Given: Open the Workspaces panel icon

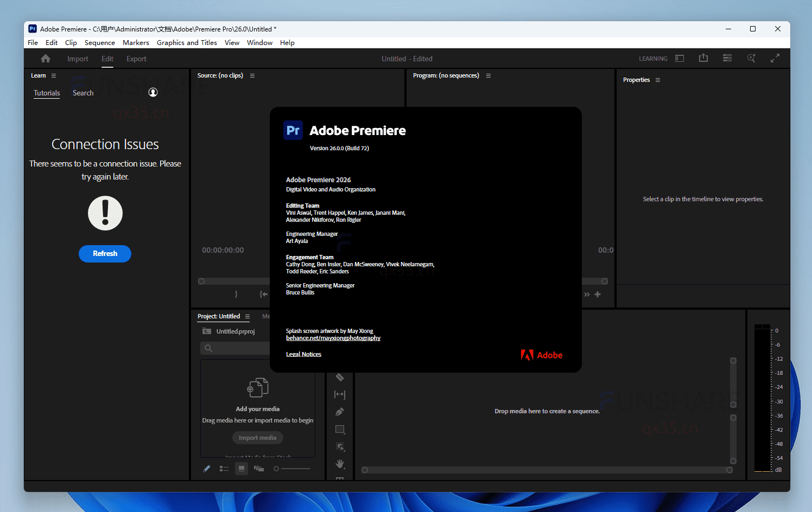Looking at the screenshot, I should tap(679, 58).
